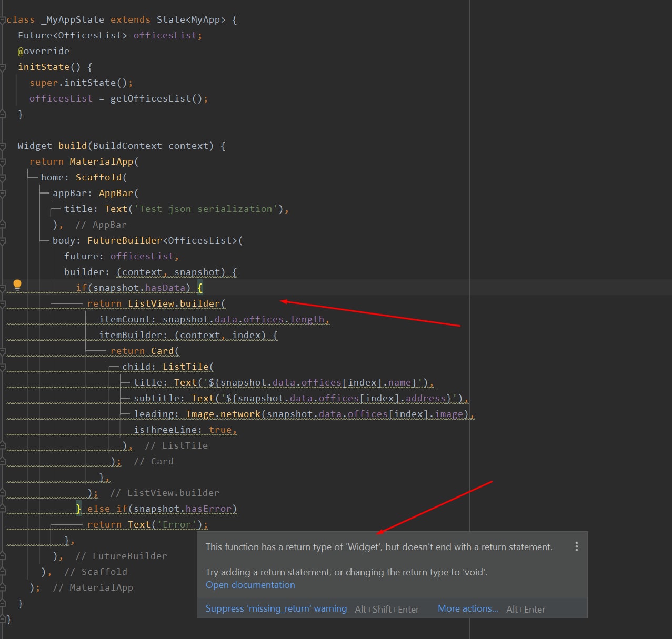Viewport: 672px width, 639px height.
Task: Click the fold end marker at // MaterialApp
Action: pos(3,587)
